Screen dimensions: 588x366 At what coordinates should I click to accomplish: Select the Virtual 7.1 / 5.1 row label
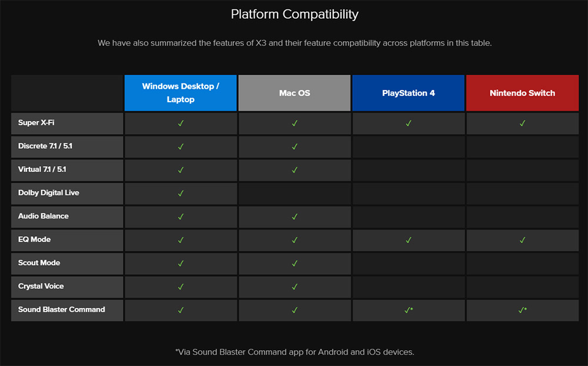pos(67,170)
